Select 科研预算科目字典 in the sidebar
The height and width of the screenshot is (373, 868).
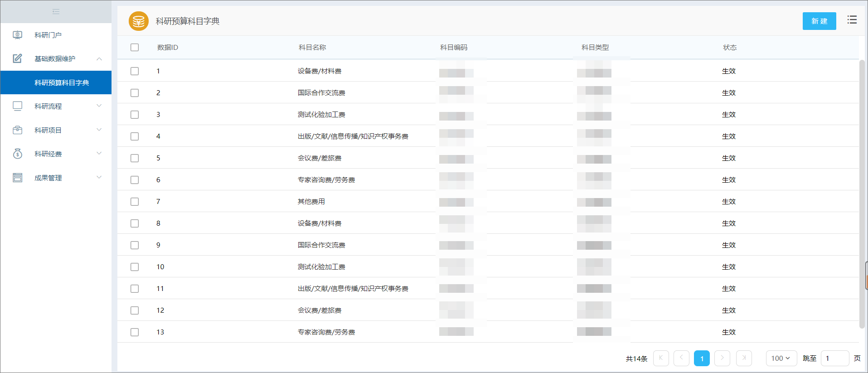click(x=62, y=82)
